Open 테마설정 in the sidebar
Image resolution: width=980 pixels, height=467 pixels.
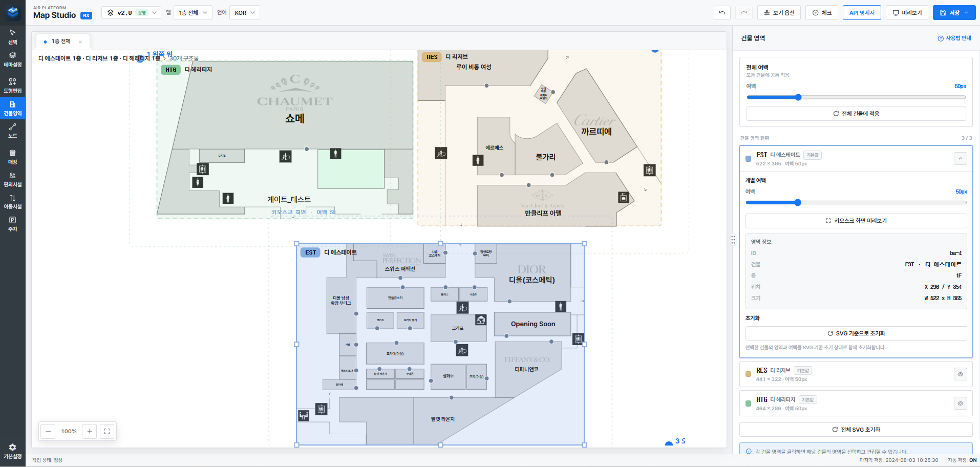click(x=12, y=59)
